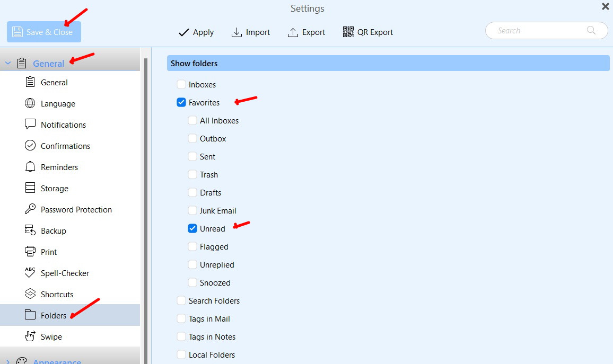Click the Confirmations circled check icon

pyautogui.click(x=30, y=145)
